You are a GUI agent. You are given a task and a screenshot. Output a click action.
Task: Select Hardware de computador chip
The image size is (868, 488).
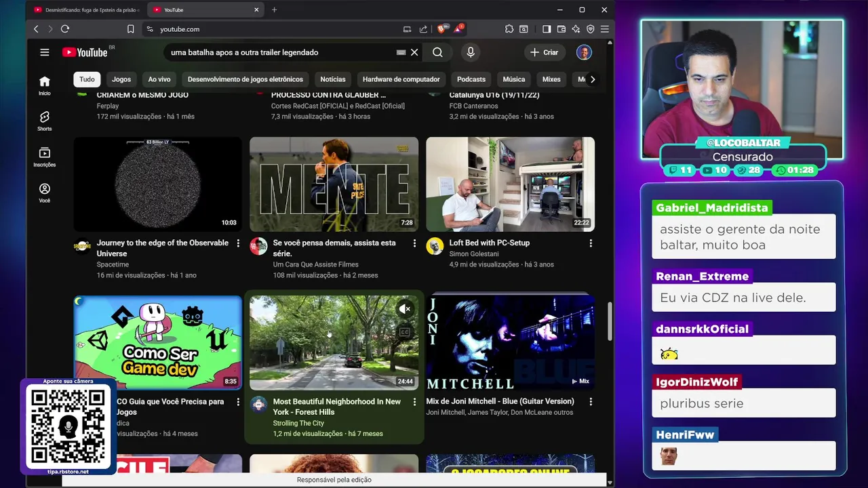401,79
